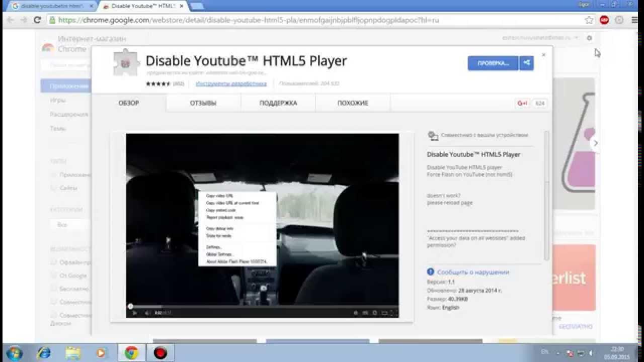Toggle the От Google checkbox
This screenshot has height=362, width=644.
(53, 276)
